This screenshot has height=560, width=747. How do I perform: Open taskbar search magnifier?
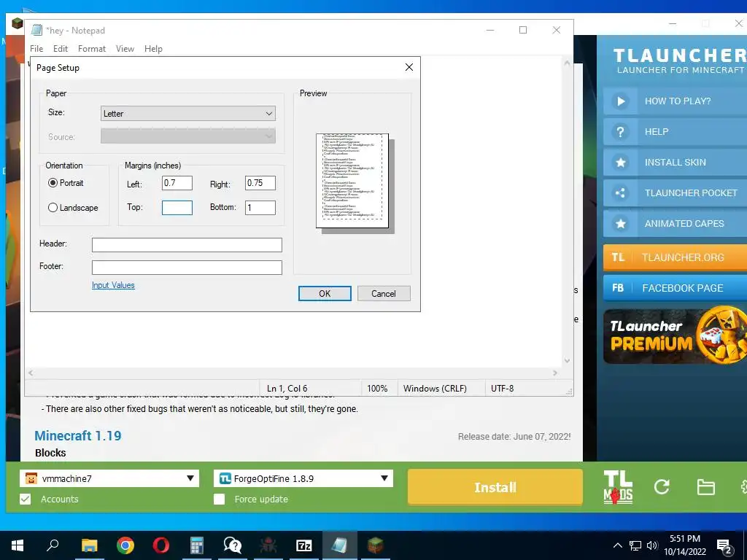[53, 545]
